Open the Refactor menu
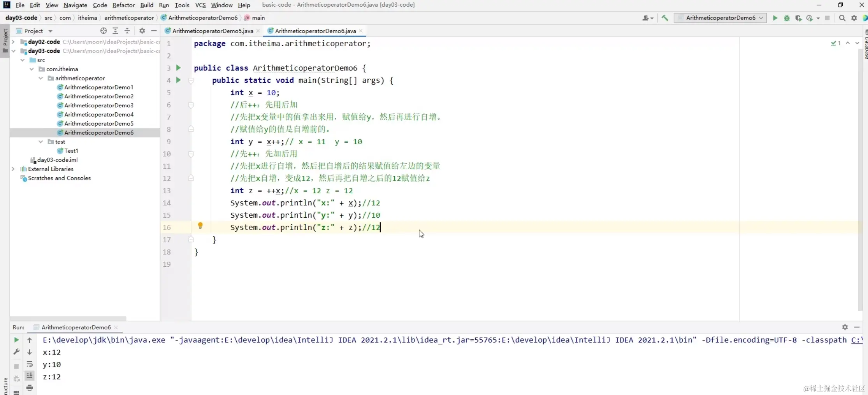This screenshot has width=868, height=395. coord(123,5)
